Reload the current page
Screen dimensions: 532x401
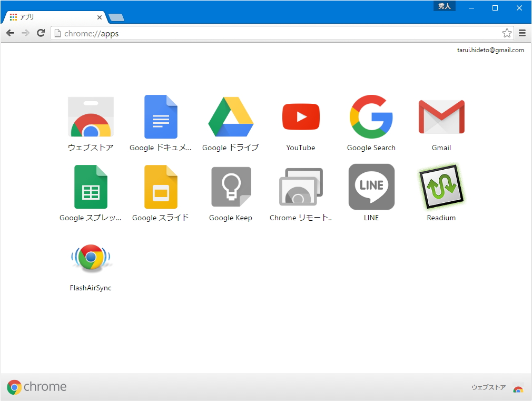[41, 33]
